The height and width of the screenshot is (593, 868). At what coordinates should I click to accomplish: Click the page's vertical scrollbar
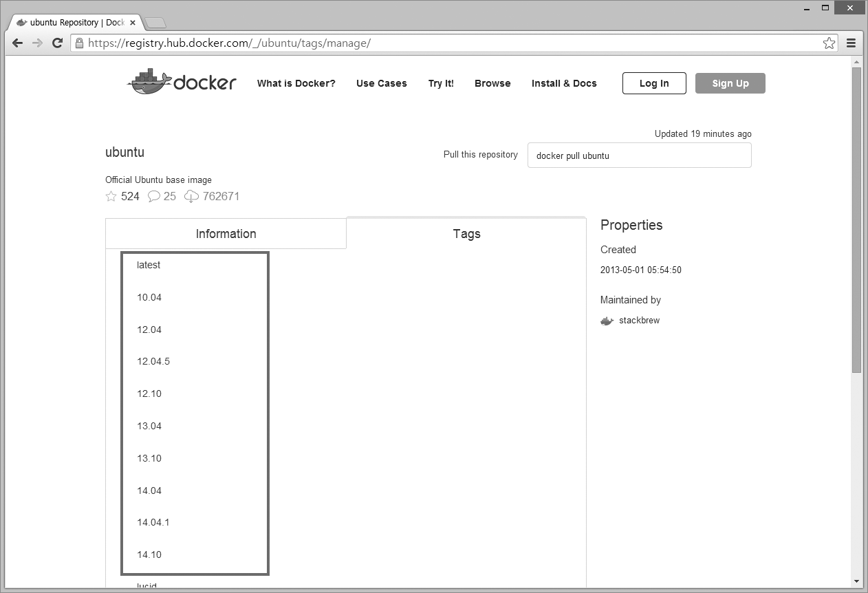[x=856, y=220]
